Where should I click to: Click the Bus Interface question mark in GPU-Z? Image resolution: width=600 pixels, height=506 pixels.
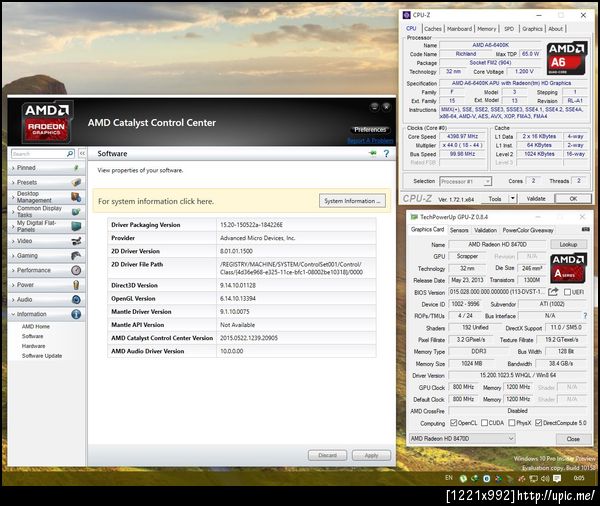(x=585, y=316)
